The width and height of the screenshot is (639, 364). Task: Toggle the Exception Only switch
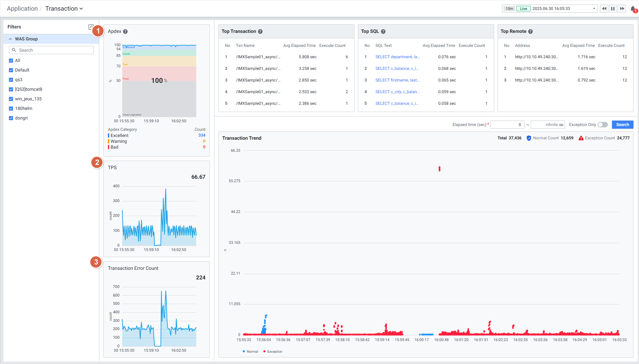pos(602,125)
